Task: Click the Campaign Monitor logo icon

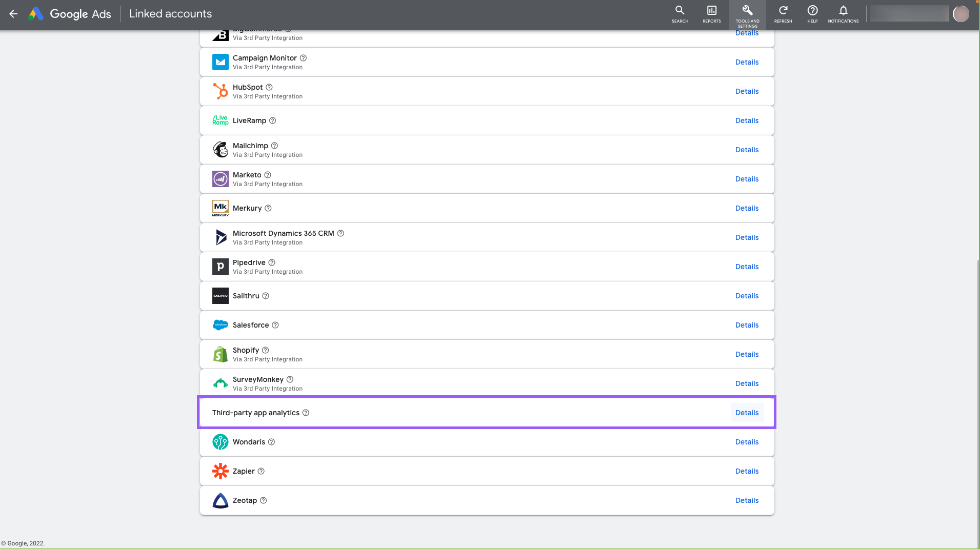Action: (x=221, y=62)
